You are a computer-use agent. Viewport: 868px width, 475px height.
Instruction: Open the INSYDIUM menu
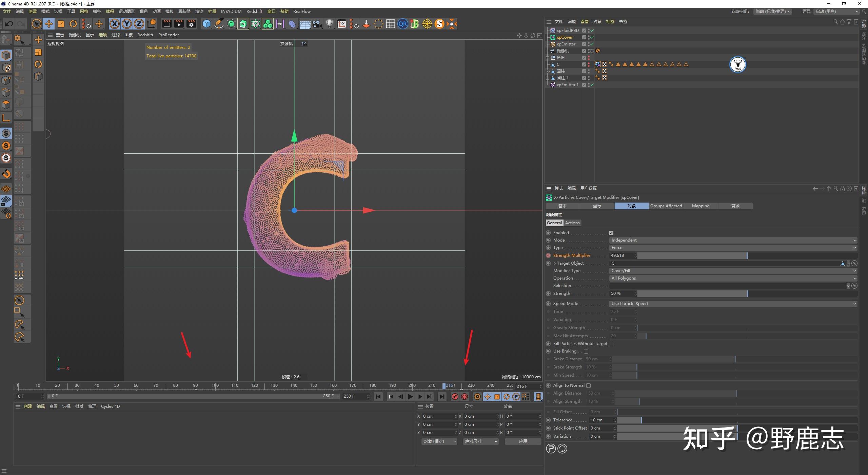pos(231,11)
